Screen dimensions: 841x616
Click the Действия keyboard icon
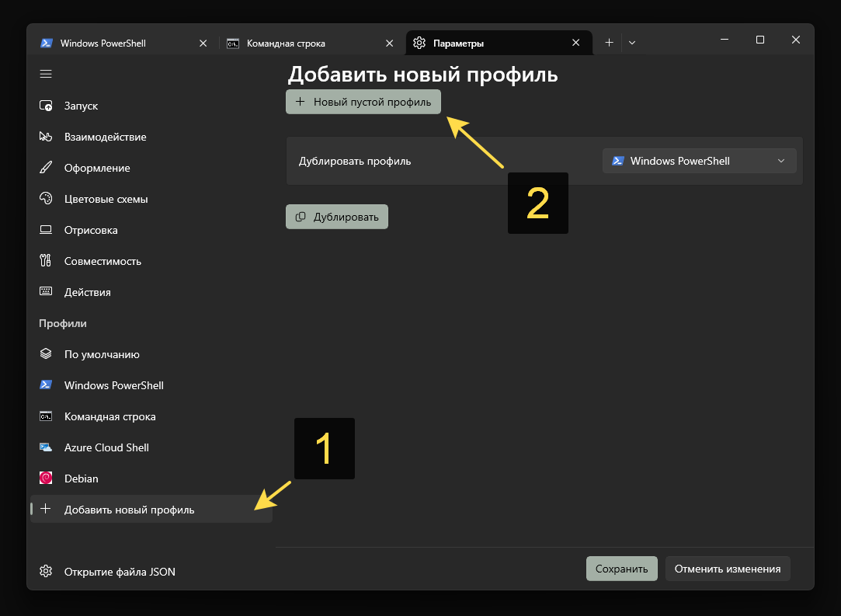46,291
